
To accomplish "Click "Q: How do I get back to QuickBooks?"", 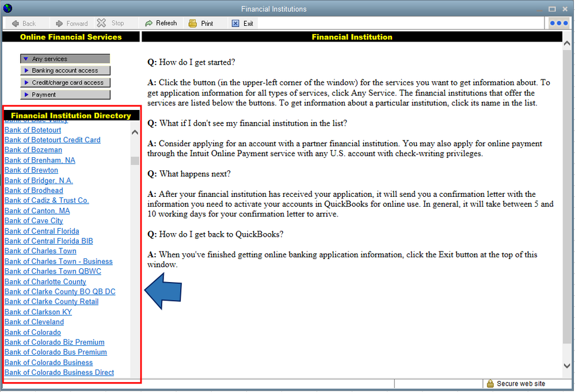I will click(x=215, y=234).
